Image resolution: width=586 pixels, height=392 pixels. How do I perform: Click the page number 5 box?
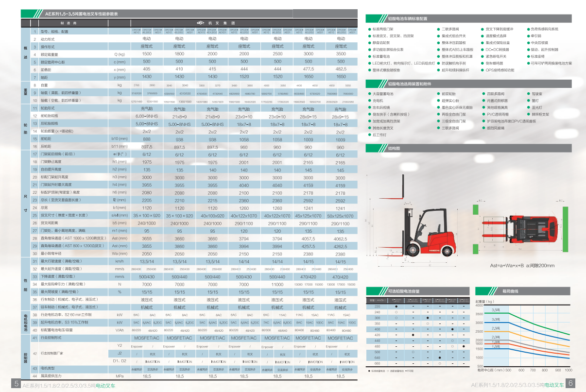click(x=16, y=384)
